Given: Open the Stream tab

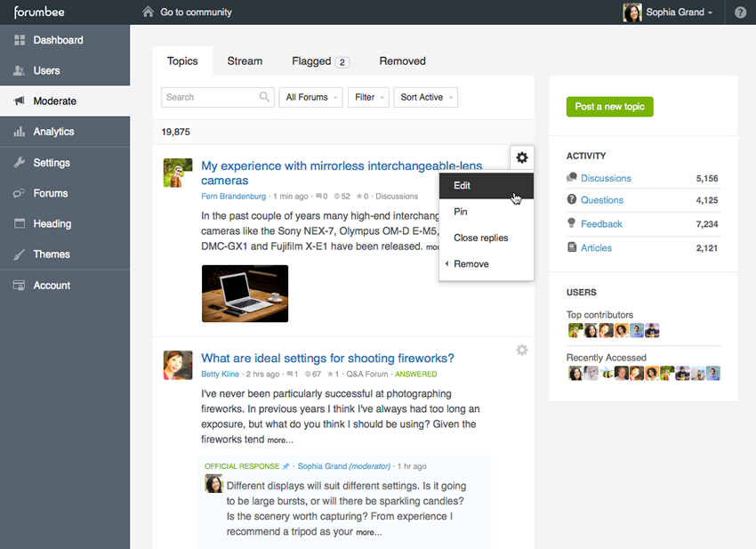Looking at the screenshot, I should click(245, 61).
